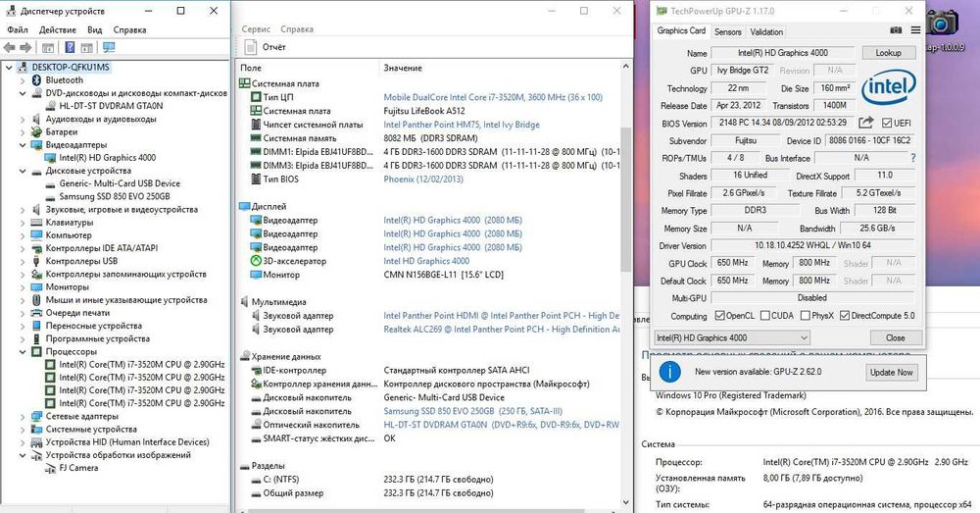Open the GPU-Z hamburger menu
This screenshot has width=980, height=513.
[915, 30]
